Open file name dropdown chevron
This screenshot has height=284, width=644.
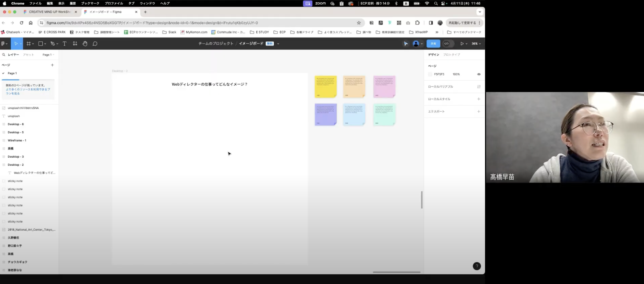click(278, 44)
